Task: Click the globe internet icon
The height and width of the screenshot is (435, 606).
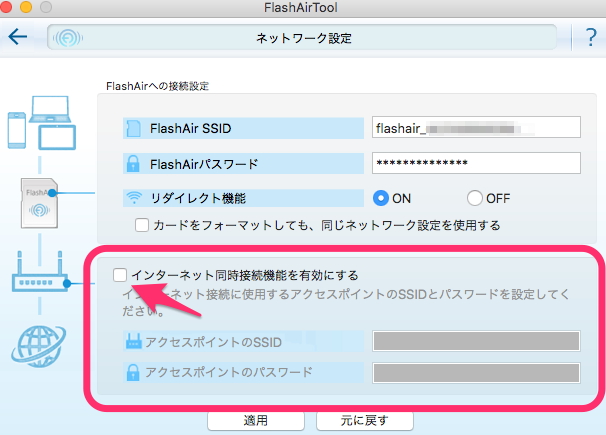Action: (39, 346)
